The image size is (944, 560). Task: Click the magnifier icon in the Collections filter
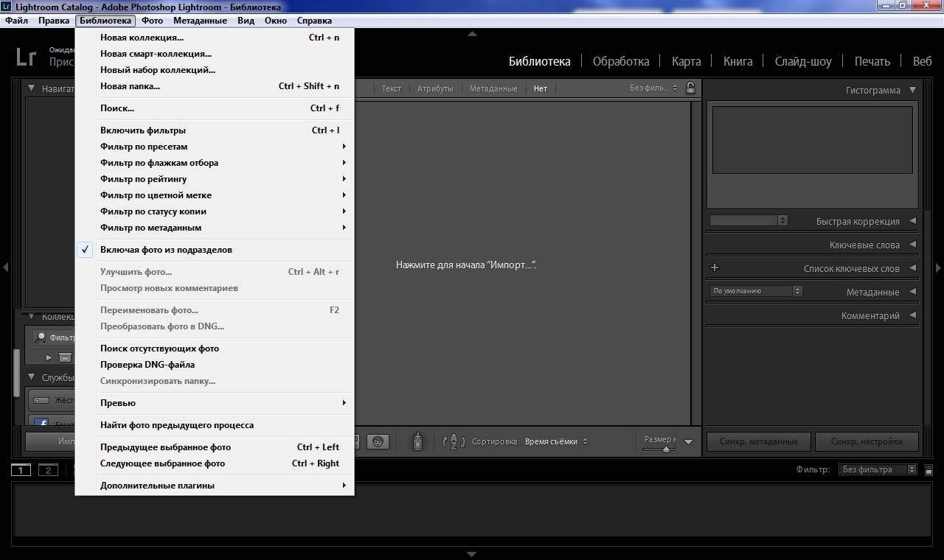[x=41, y=337]
